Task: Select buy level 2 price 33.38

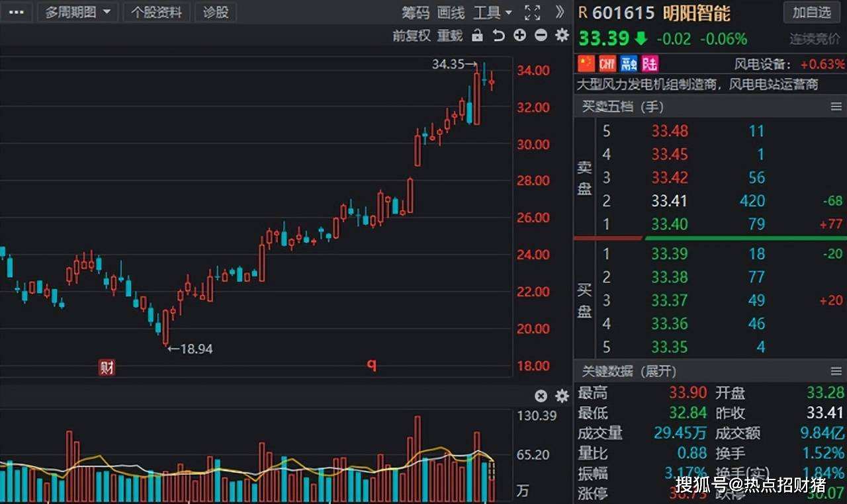Action: [670, 276]
